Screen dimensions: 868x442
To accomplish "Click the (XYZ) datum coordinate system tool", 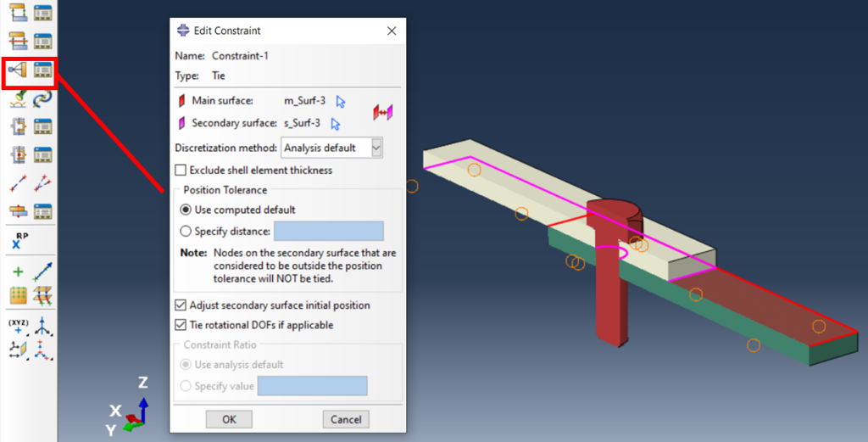I will click(18, 326).
